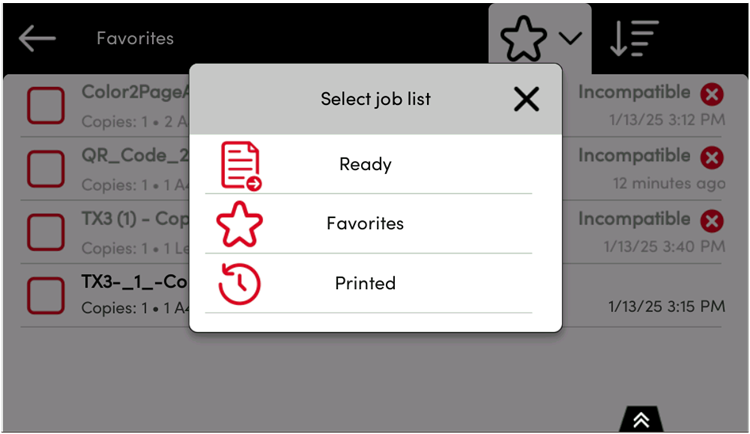The height and width of the screenshot is (434, 750).
Task: Toggle the TX3-_1_-Co job checkbox
Action: [x=45, y=294]
